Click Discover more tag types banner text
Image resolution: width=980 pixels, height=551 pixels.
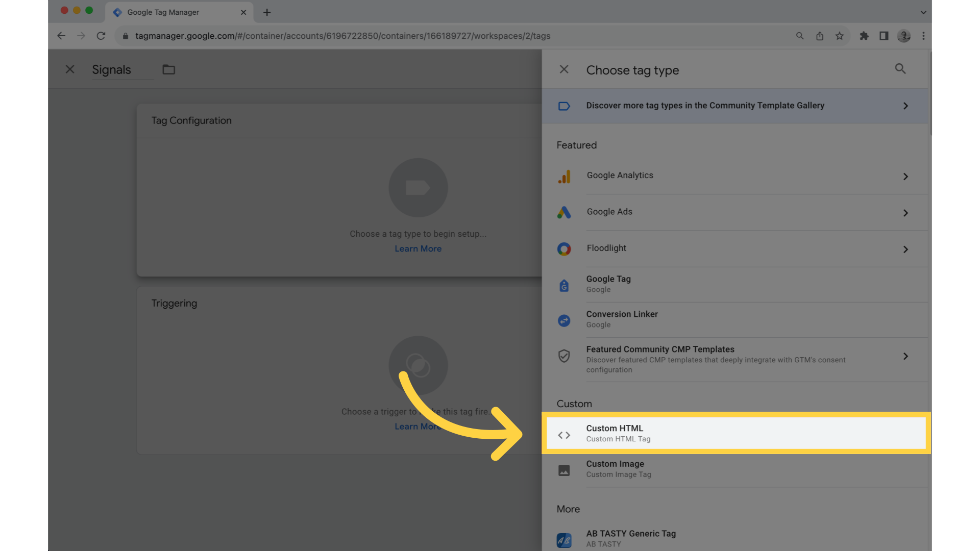click(x=705, y=106)
